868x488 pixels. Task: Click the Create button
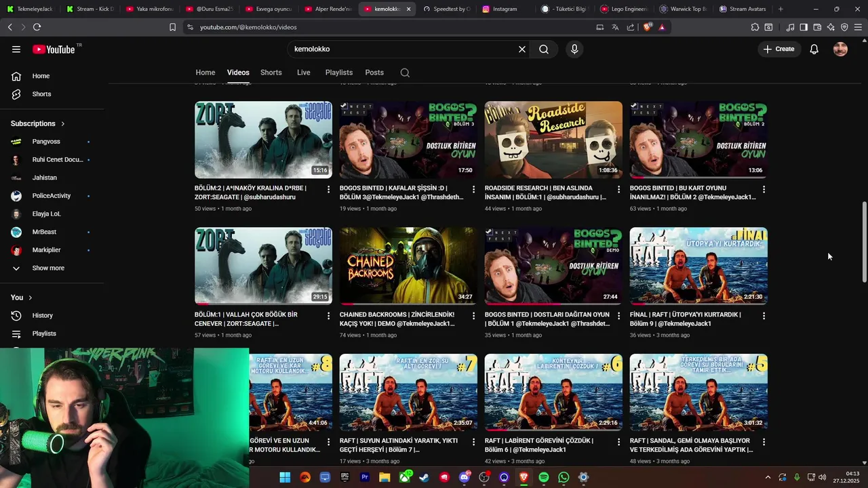(779, 49)
